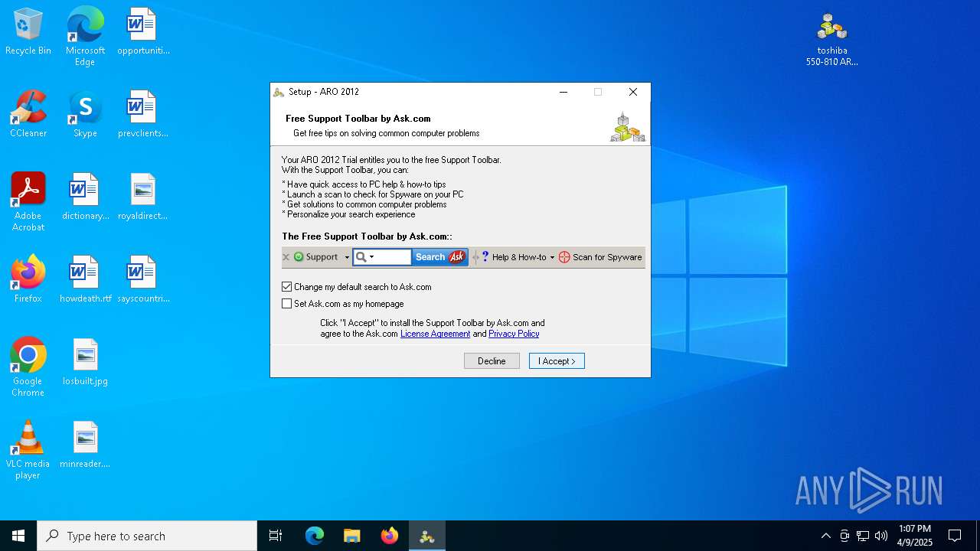Select the CCleaner desktop shortcut
This screenshot has width=980, height=551.
pyautogui.click(x=28, y=115)
